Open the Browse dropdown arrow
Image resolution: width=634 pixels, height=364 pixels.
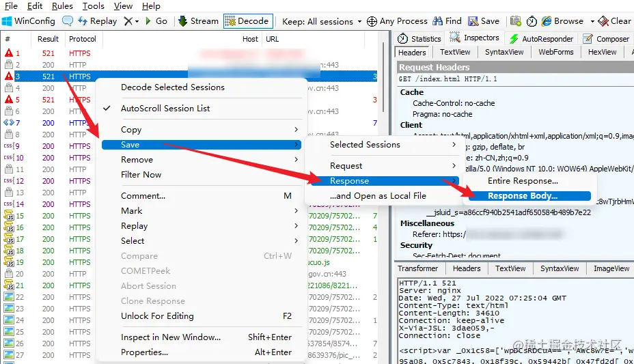(x=592, y=21)
